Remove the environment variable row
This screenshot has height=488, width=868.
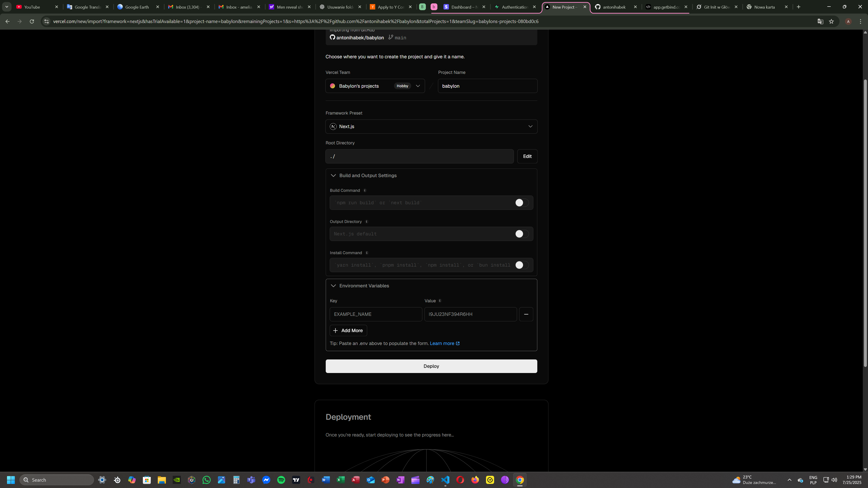point(526,314)
